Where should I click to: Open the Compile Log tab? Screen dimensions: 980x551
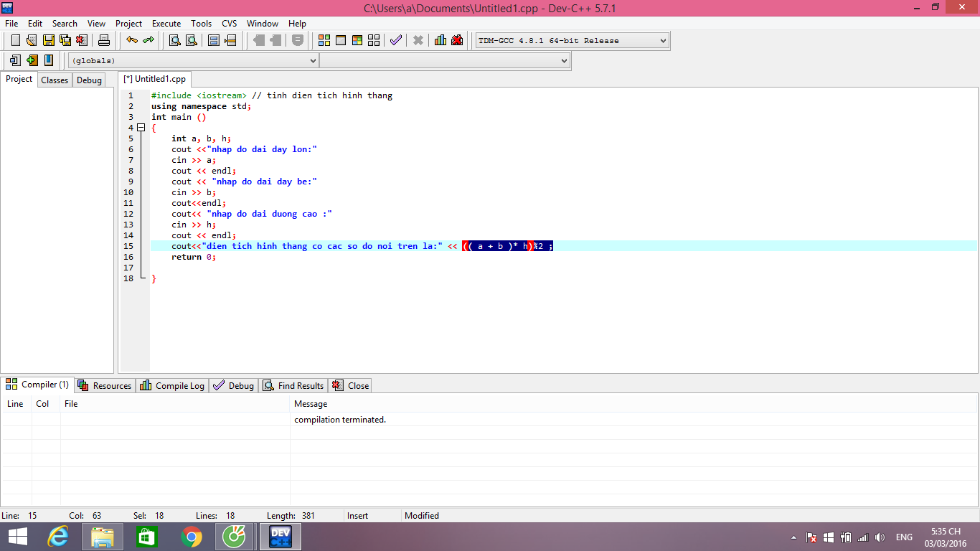(x=172, y=386)
